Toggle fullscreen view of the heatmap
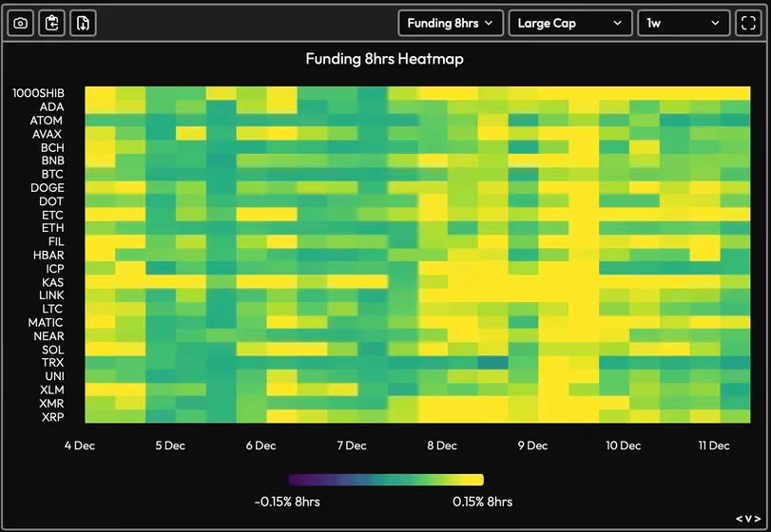771x532 pixels. click(x=746, y=24)
